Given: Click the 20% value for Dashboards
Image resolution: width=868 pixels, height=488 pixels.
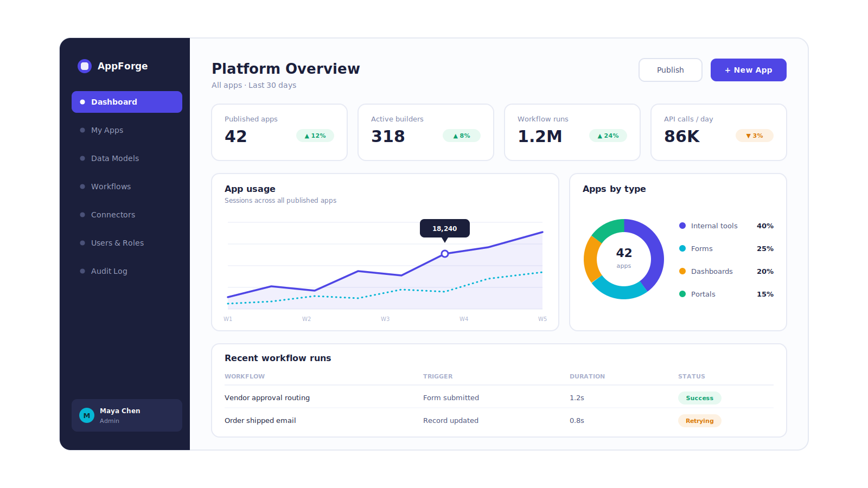Looking at the screenshot, I should coord(765,271).
